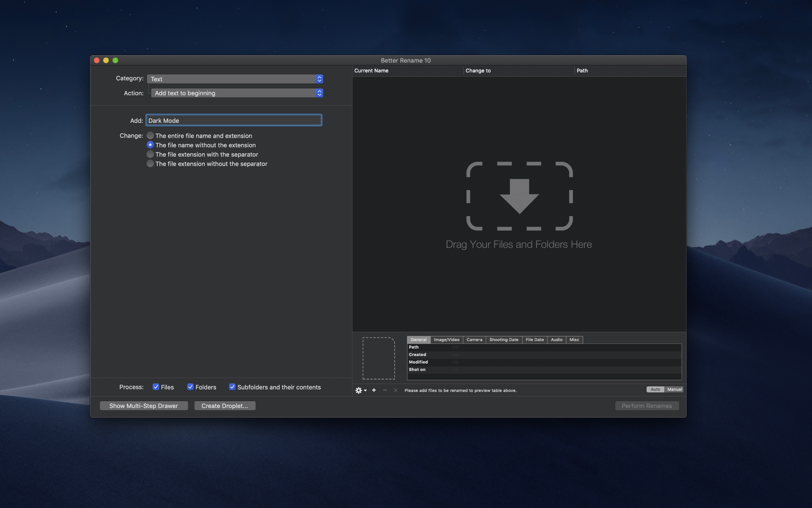Image resolution: width=812 pixels, height=508 pixels.
Task: Click the X icon to clear list
Action: [396, 390]
